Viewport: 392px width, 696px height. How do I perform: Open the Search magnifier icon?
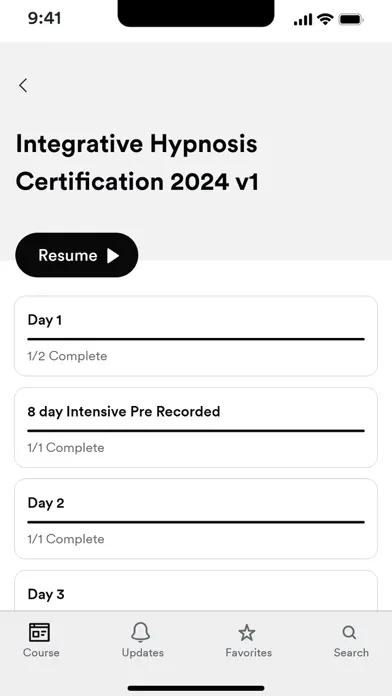(349, 633)
